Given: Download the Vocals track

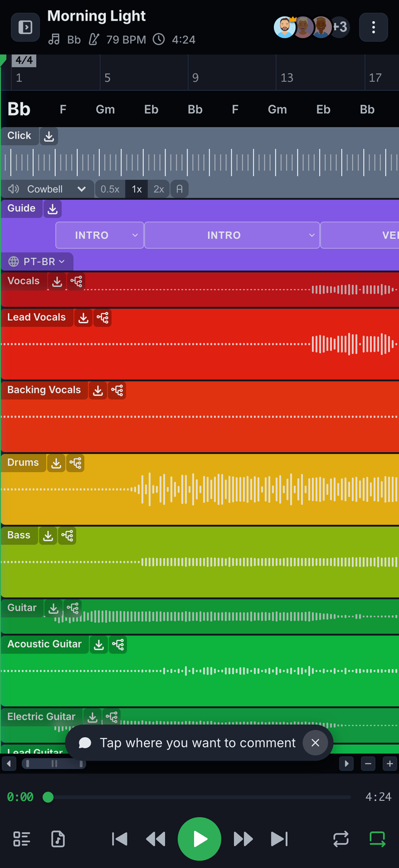Looking at the screenshot, I should (57, 281).
